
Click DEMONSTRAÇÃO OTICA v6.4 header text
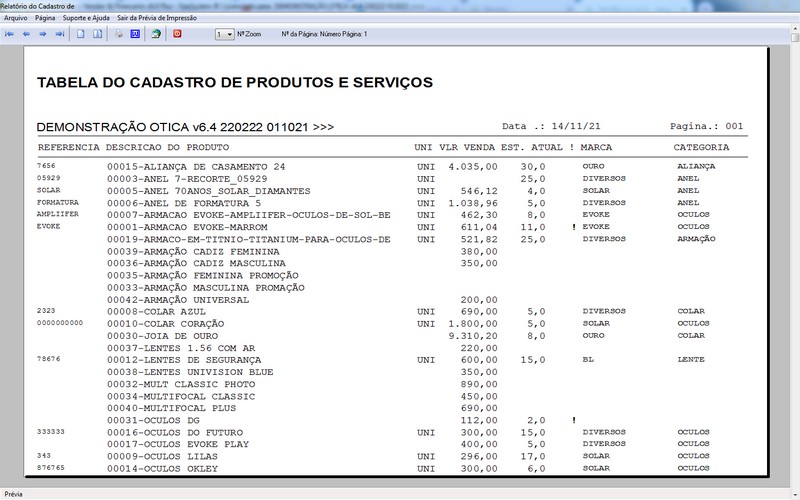click(185, 127)
